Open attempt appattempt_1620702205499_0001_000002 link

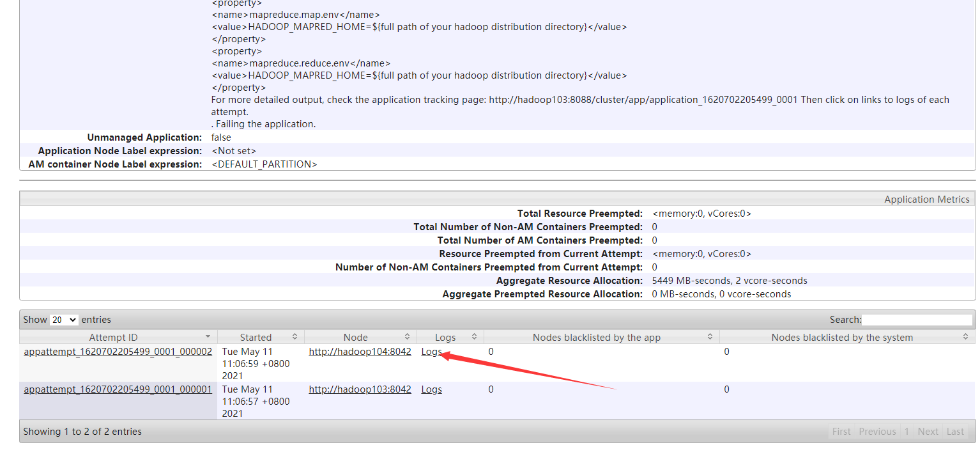[118, 352]
